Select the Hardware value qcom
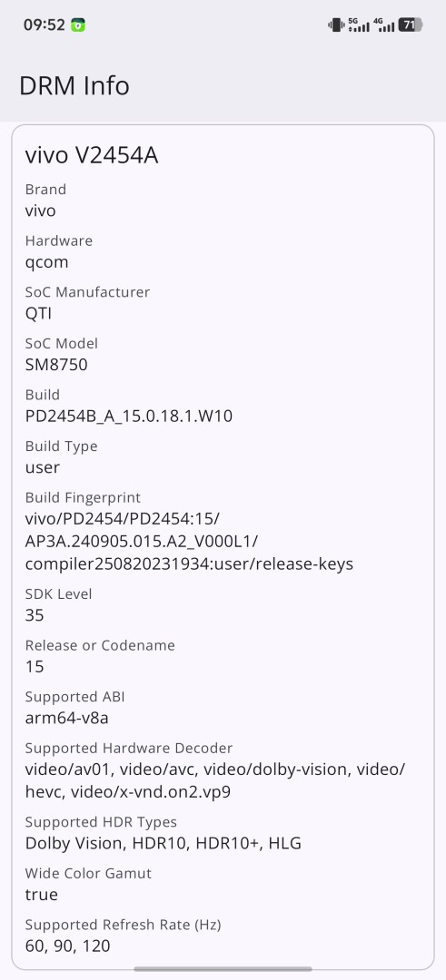The height and width of the screenshot is (980, 446). pos(46,262)
